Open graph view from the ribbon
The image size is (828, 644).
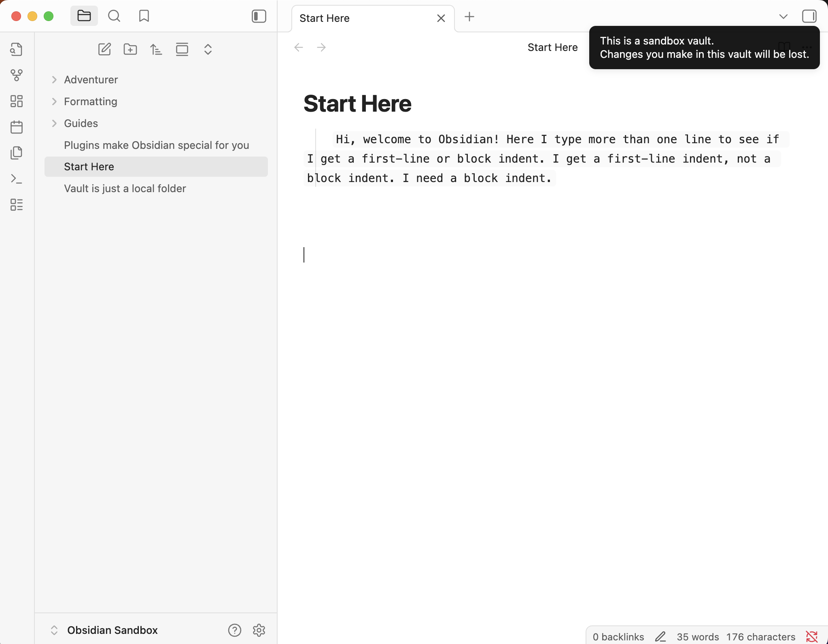coord(16,75)
